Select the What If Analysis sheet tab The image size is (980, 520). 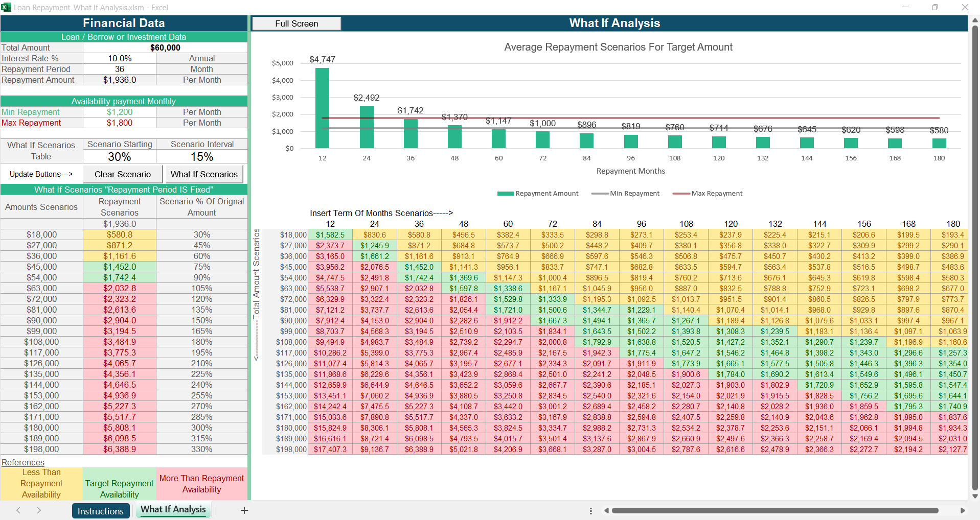click(x=173, y=509)
